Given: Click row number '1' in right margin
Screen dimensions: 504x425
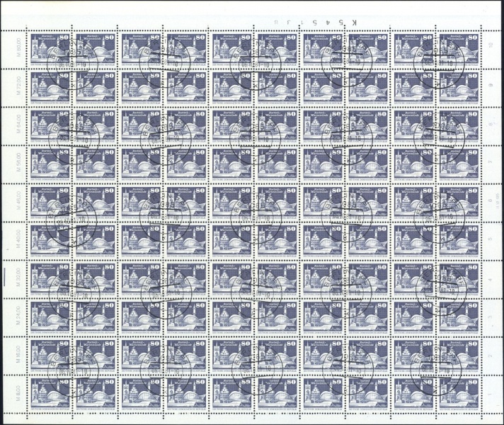Looking at the screenshot, I should point(490,395).
